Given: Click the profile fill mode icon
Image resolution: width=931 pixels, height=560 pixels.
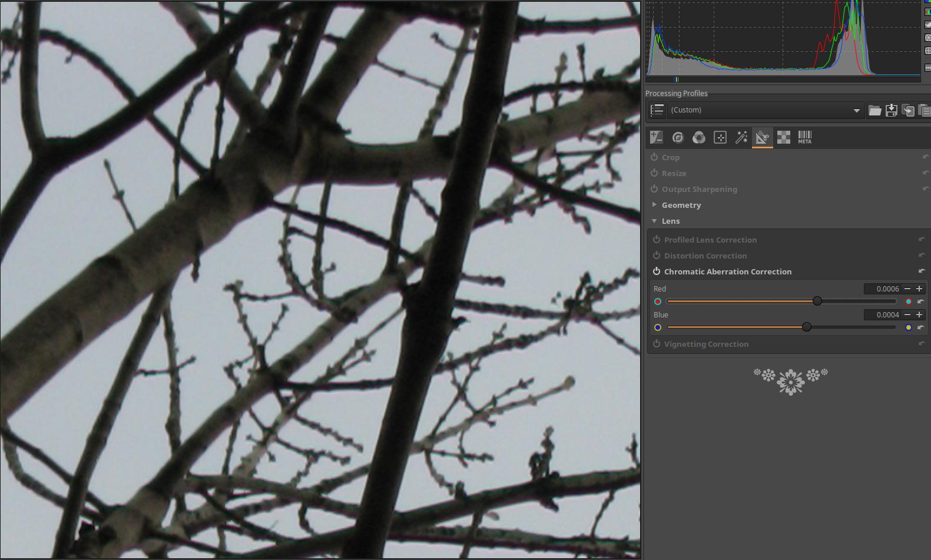Looking at the screenshot, I should pyautogui.click(x=657, y=110).
